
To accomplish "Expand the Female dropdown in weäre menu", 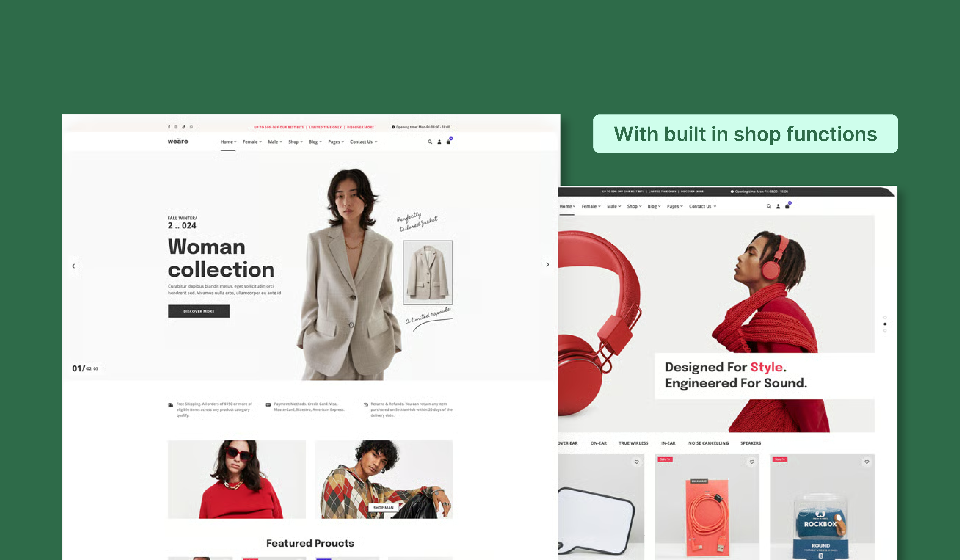I will coord(252,142).
